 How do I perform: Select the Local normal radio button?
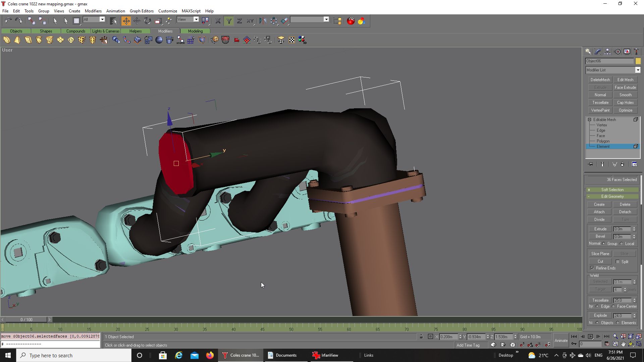622,244
